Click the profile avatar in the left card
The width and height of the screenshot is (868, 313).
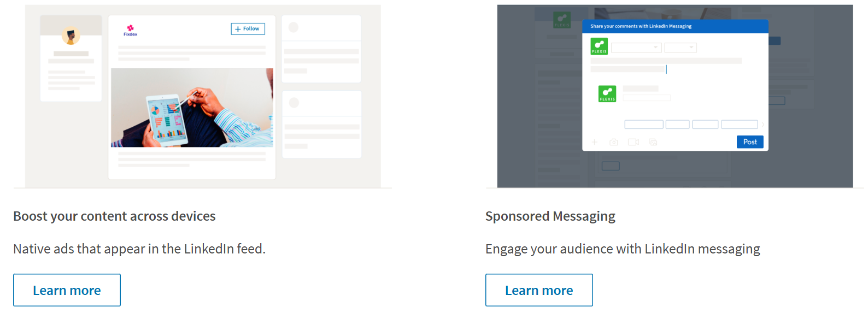(x=71, y=36)
